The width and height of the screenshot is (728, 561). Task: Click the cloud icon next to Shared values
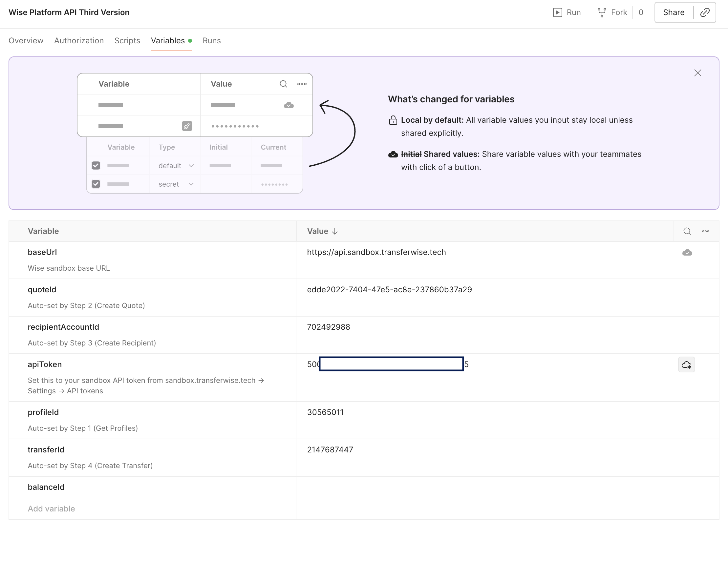[x=393, y=154]
